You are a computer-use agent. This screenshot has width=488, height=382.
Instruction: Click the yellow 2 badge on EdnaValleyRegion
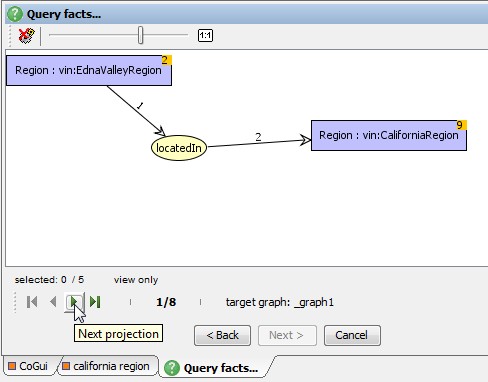(166, 60)
